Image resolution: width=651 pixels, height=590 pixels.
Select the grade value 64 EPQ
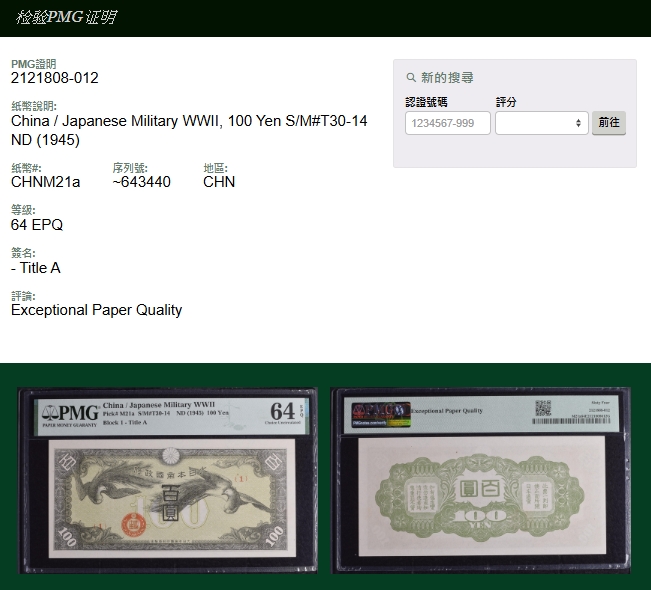[37, 225]
